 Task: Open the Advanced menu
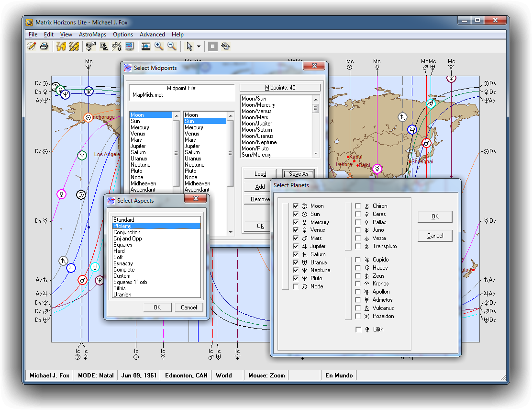152,34
